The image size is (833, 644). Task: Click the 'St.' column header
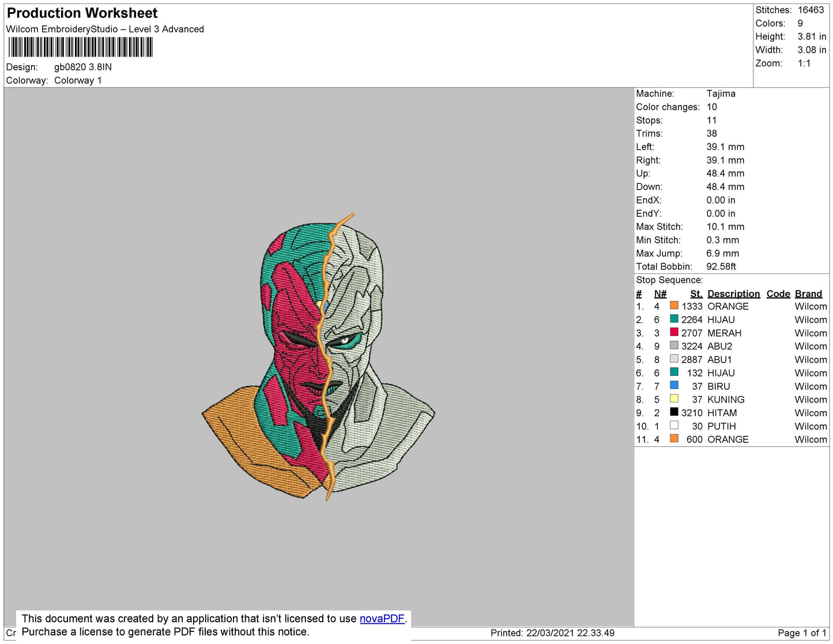tap(696, 293)
